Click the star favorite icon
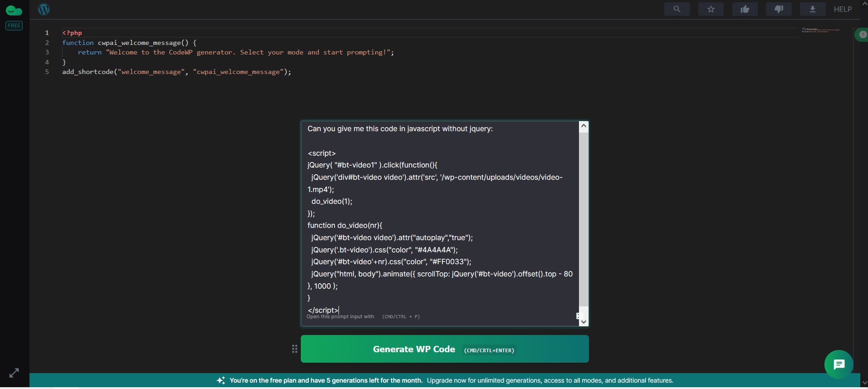 click(711, 9)
